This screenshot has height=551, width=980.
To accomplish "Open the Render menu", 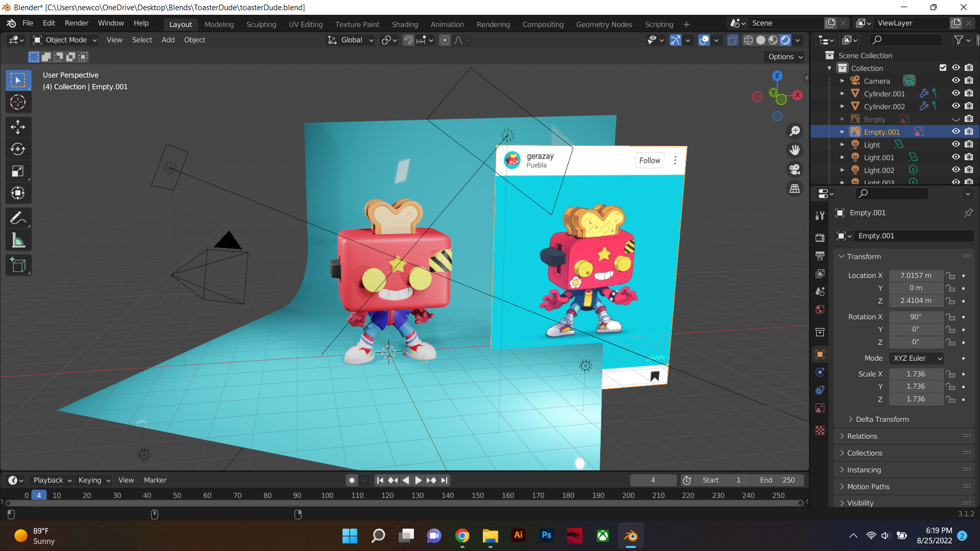I will (x=76, y=23).
